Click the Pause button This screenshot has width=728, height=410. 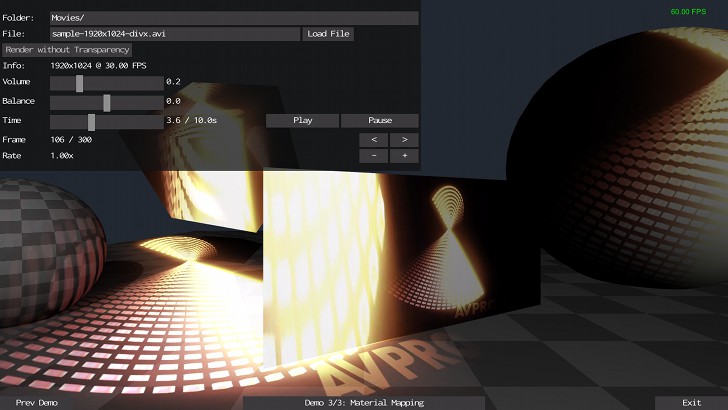coord(380,121)
